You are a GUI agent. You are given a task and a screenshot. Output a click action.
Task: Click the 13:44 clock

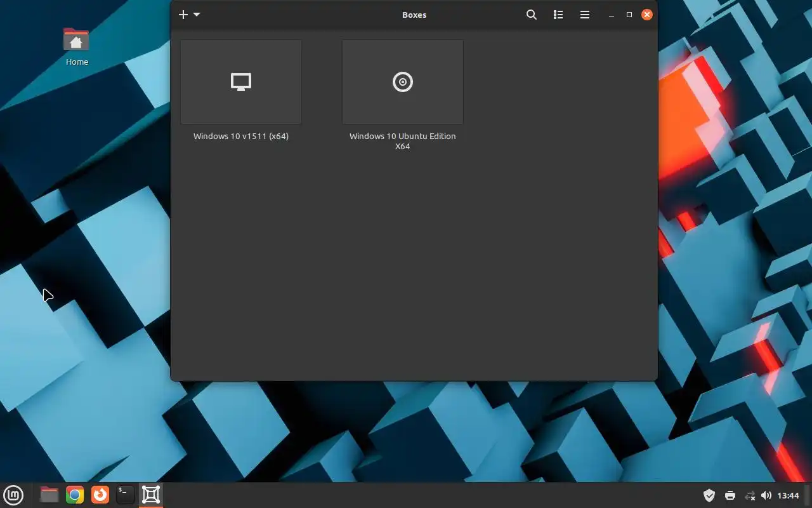[x=788, y=495]
